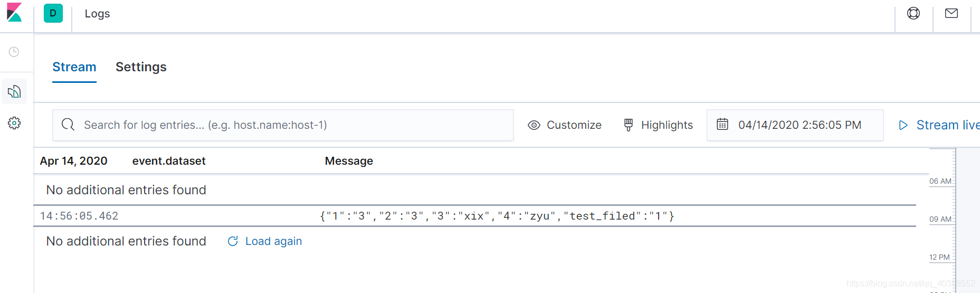Jump to 12 PM on the minimap

click(x=939, y=257)
